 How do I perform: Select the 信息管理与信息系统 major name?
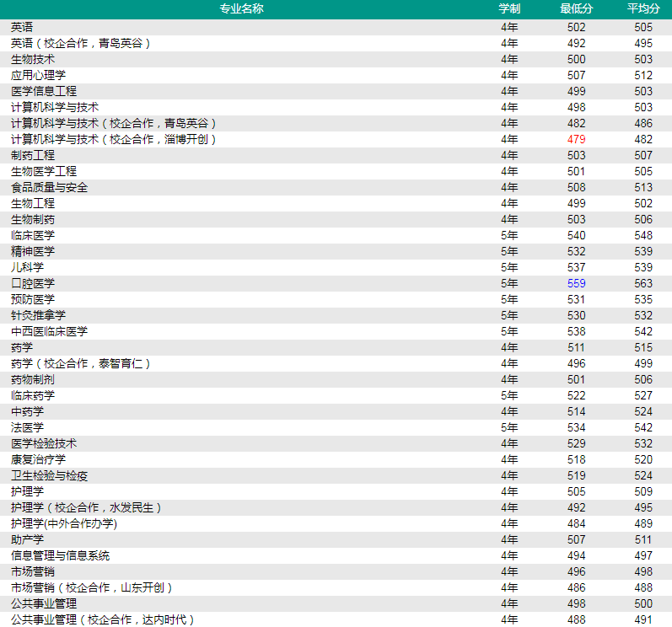60,555
